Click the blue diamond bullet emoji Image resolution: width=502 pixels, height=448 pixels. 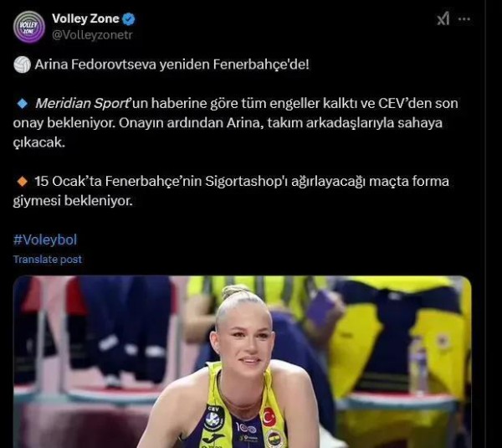pos(23,104)
